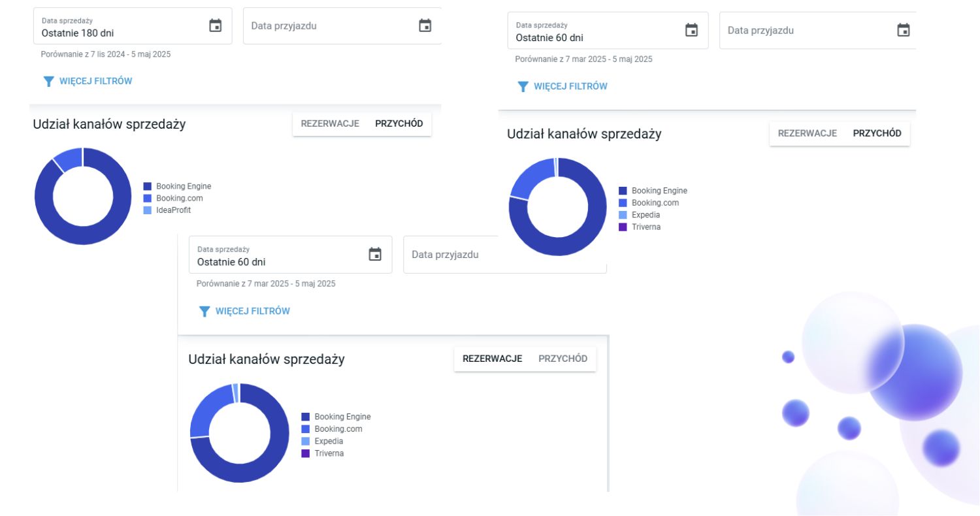Click Triverna color swatch in bottom panel legend
980x516 pixels.
click(306, 453)
